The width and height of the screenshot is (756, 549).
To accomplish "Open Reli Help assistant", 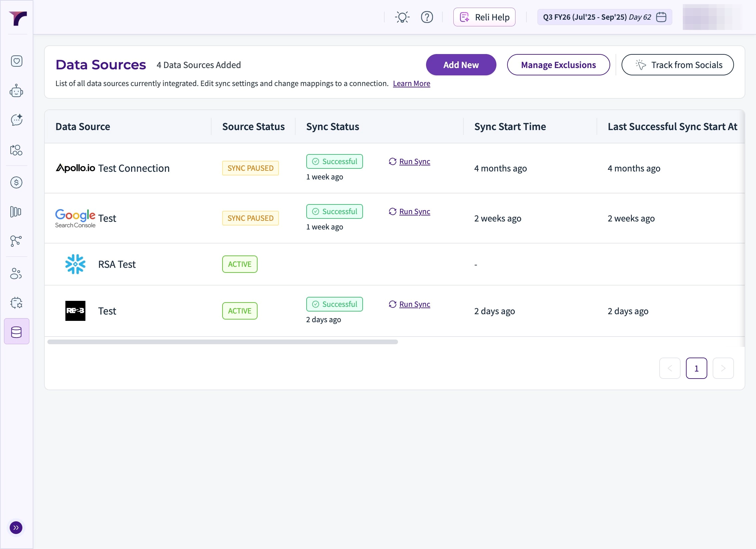I will click(484, 17).
